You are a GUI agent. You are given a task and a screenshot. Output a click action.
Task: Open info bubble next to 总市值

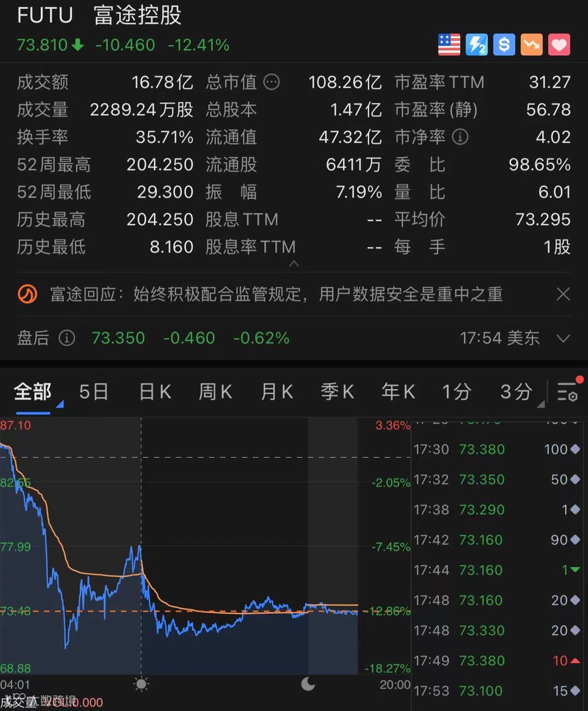(271, 82)
